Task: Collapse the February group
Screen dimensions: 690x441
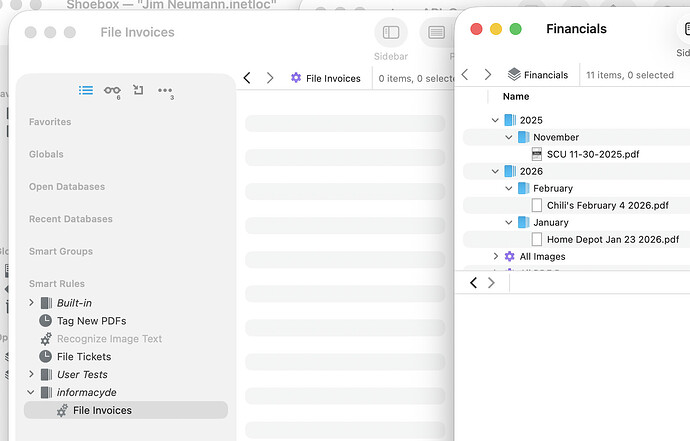Action: click(x=509, y=188)
